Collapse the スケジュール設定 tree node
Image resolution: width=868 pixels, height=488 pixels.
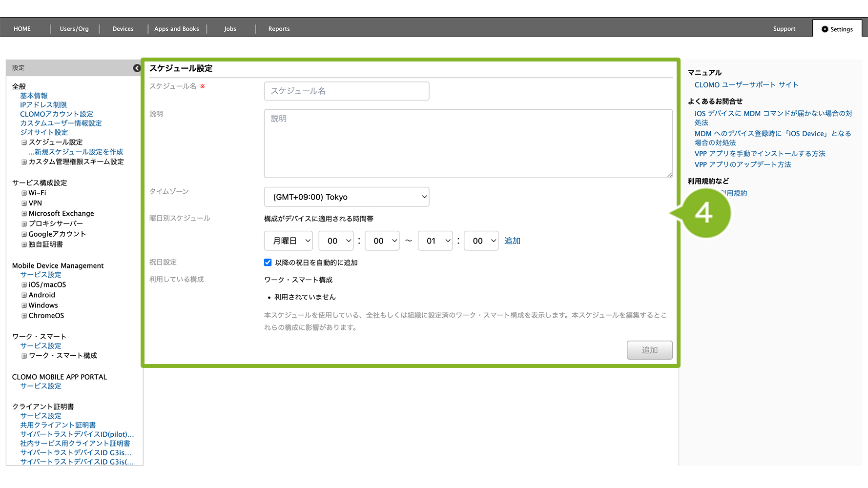[x=24, y=142]
